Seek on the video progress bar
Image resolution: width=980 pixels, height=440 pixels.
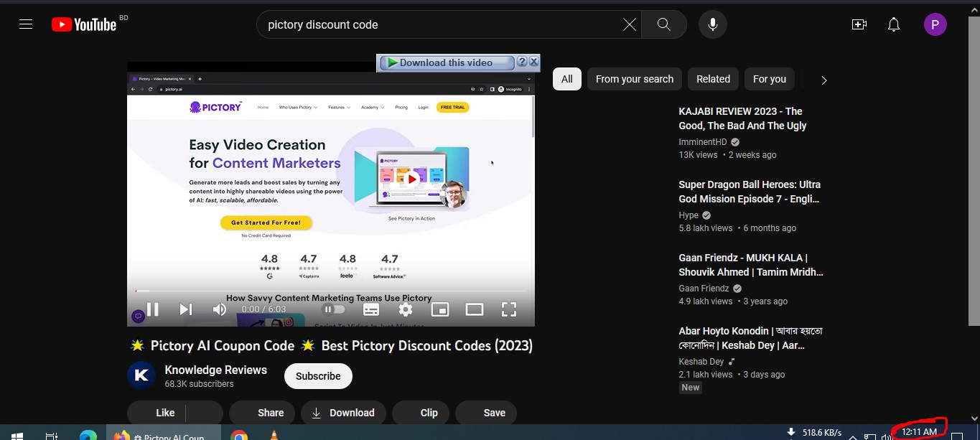point(331,291)
